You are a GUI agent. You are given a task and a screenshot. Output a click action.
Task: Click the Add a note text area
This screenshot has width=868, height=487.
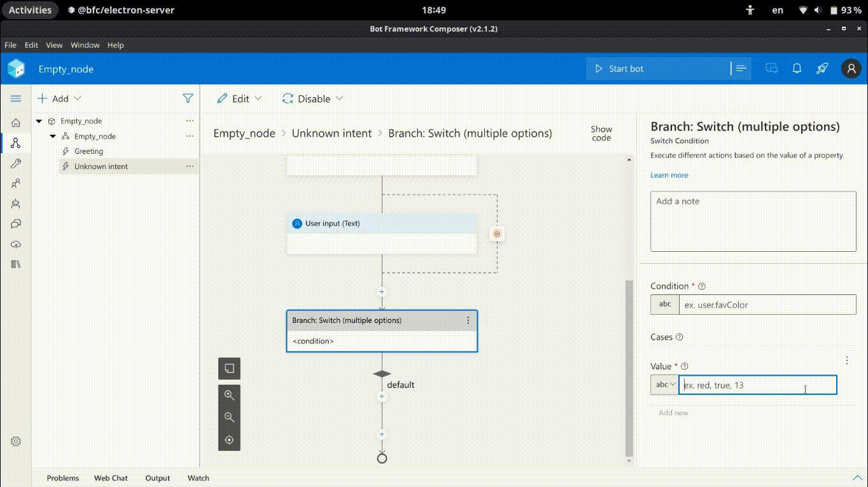[753, 222]
